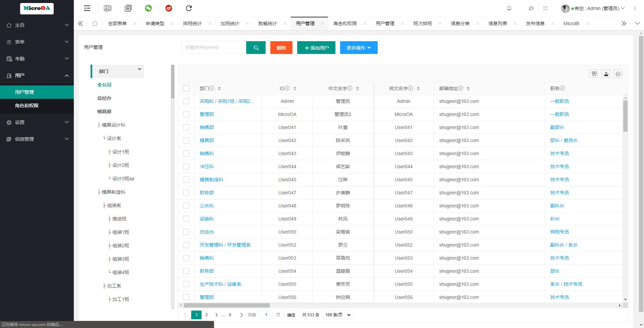
Task: Toggle the select-all checkbox in table header
Action: point(186,88)
